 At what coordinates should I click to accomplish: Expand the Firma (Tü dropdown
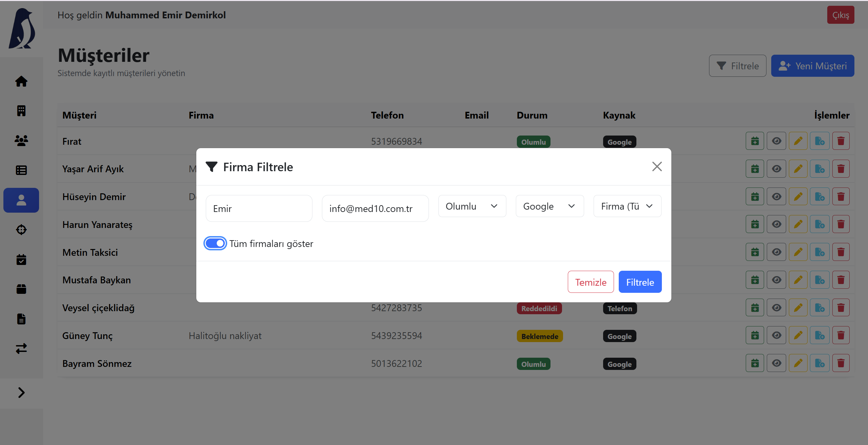[627, 206]
